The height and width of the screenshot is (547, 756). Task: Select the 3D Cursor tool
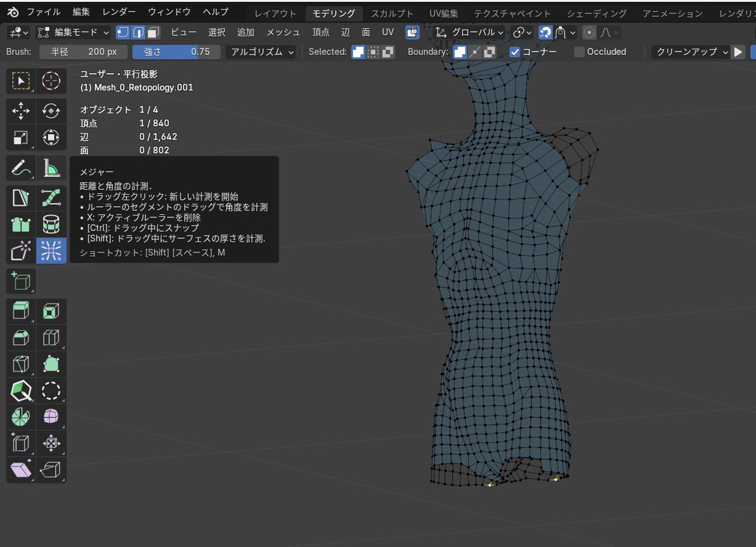(51, 81)
